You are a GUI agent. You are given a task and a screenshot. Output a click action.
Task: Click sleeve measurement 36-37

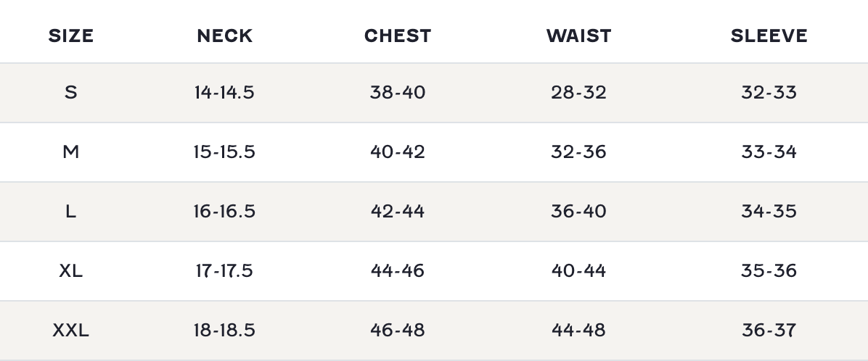tap(769, 331)
